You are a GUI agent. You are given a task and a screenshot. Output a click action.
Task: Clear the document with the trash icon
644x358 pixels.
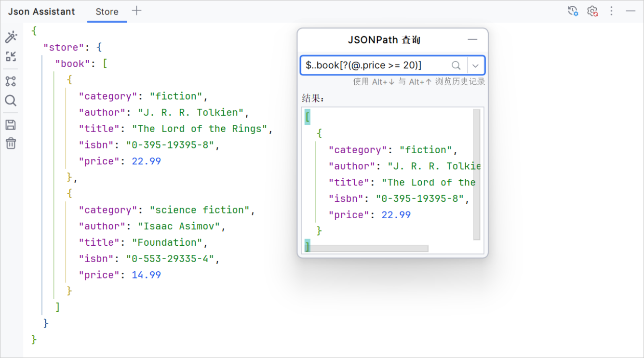[x=11, y=143]
